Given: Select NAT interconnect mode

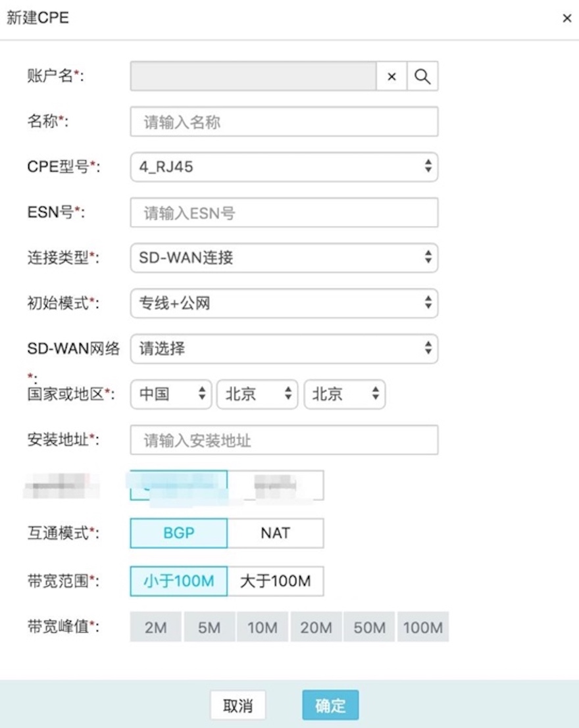Looking at the screenshot, I should [x=275, y=533].
